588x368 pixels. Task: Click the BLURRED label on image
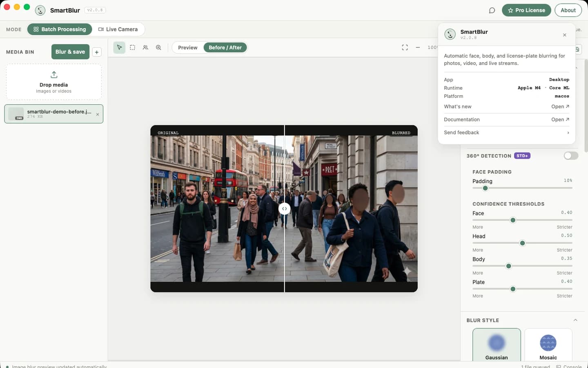click(401, 133)
